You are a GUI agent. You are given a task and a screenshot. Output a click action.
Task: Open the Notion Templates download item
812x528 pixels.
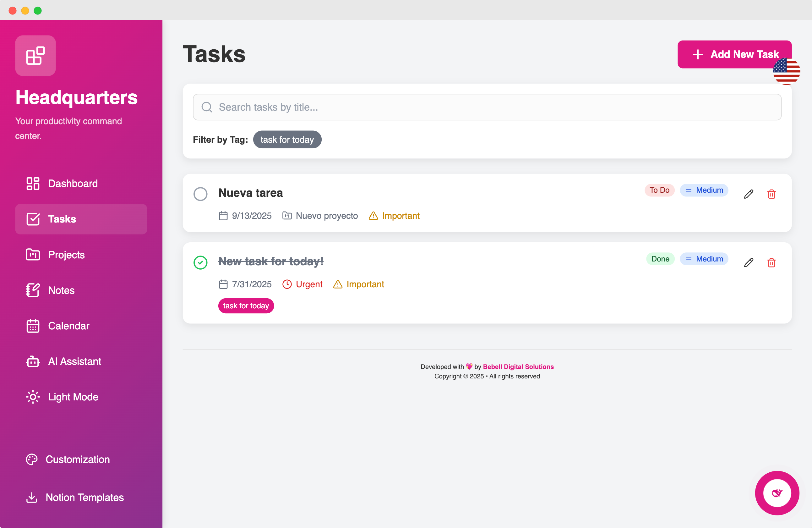click(x=84, y=497)
